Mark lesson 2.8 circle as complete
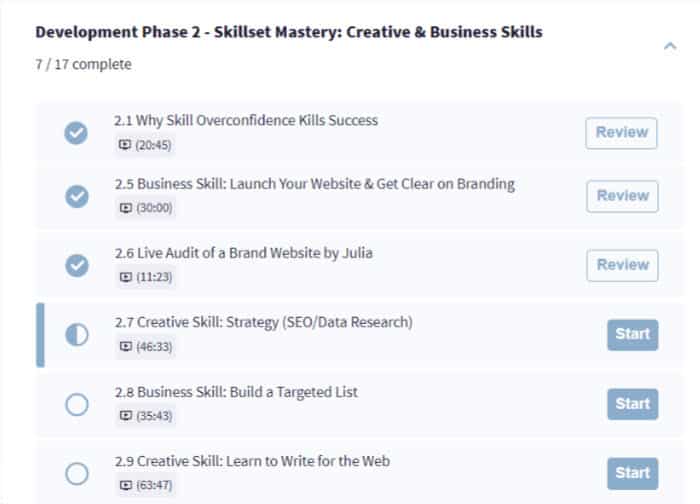Image resolution: width=700 pixels, height=504 pixels. click(x=76, y=404)
